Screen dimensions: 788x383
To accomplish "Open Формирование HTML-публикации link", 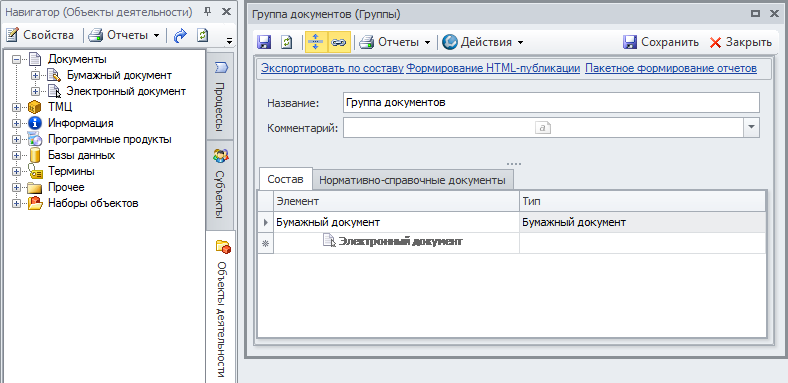I will click(x=493, y=68).
